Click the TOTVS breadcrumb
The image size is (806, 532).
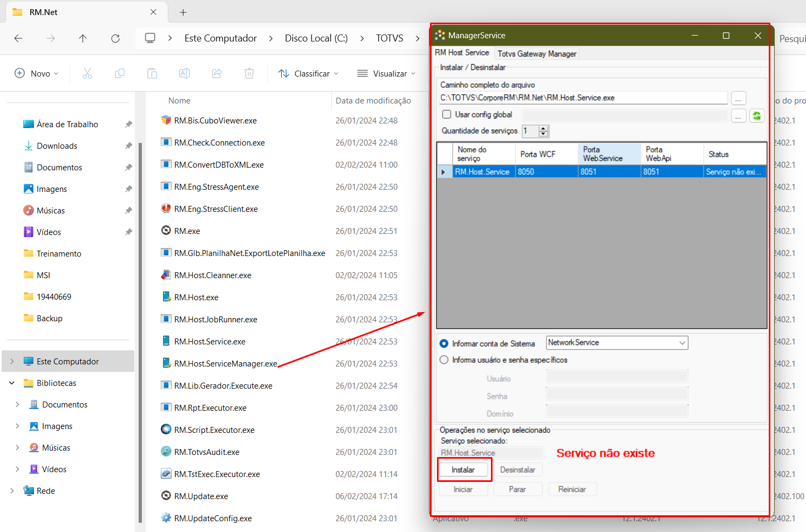(390, 38)
